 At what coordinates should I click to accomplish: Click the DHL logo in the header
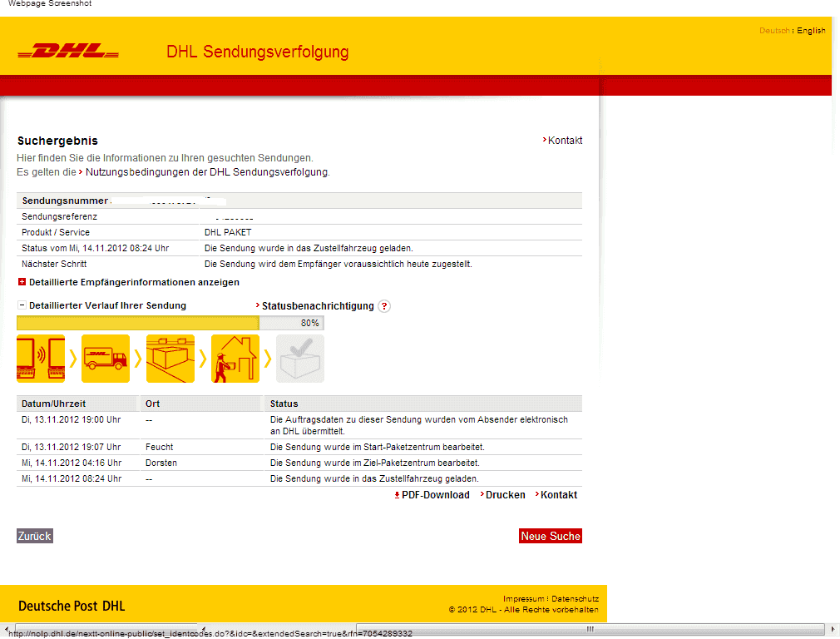[x=68, y=52]
